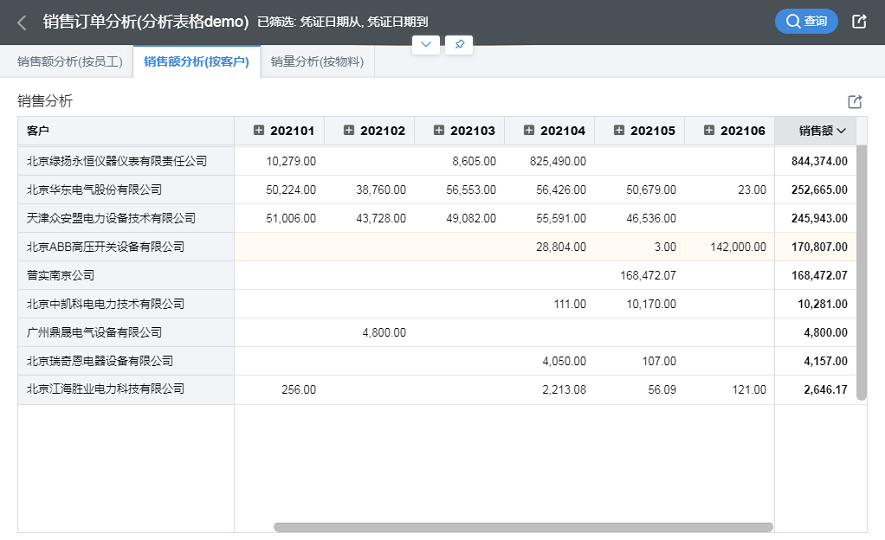Switch to the 销售额分析(按员工) tab
Image resolution: width=885 pixels, height=540 pixels.
coord(69,62)
